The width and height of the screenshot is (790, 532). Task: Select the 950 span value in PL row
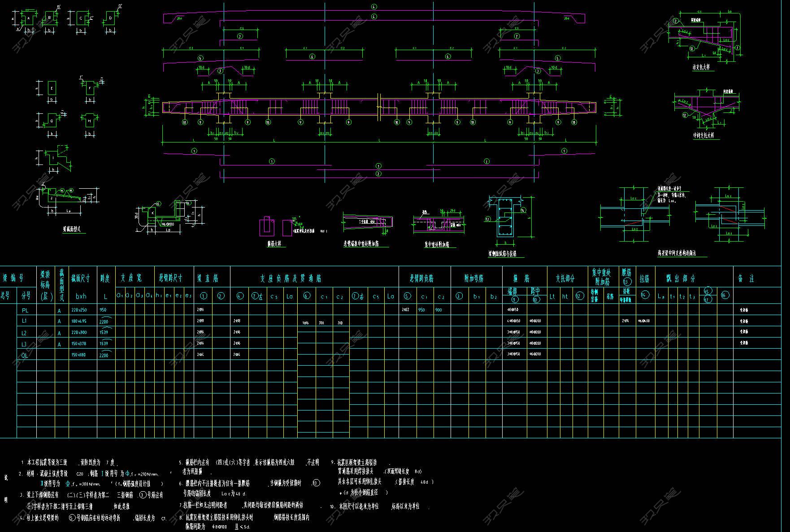[103, 310]
